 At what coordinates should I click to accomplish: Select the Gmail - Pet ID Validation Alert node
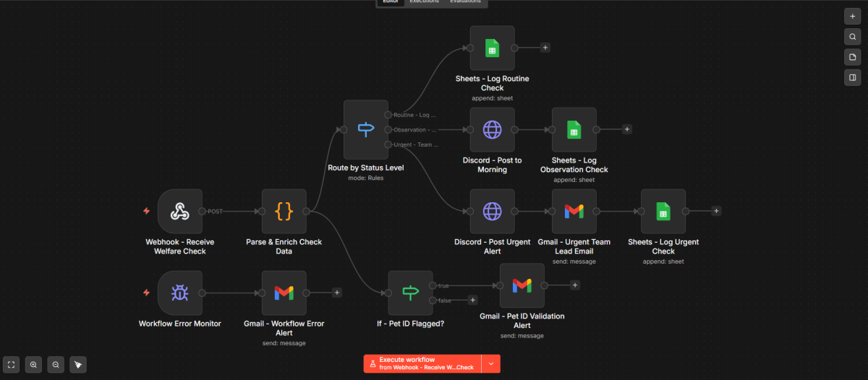[522, 285]
